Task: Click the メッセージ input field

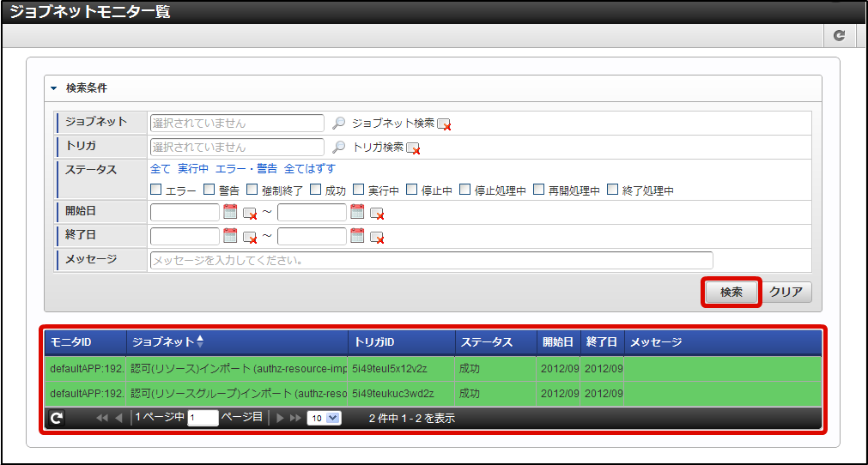Action: [431, 260]
